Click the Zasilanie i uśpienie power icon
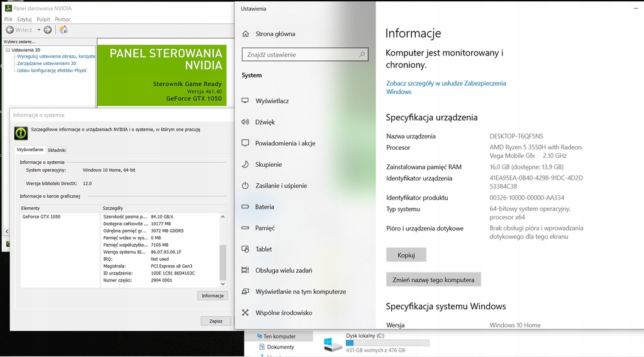This screenshot has height=357, width=644. click(x=245, y=186)
